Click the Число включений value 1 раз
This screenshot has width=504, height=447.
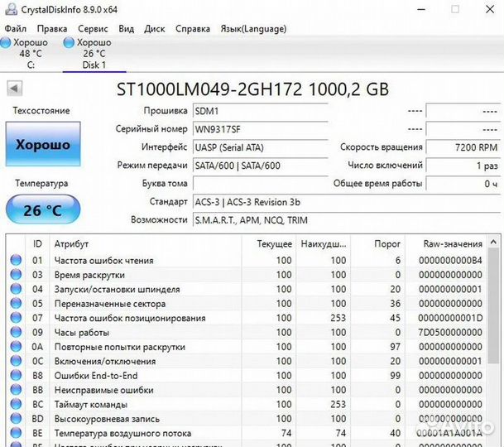click(x=463, y=166)
